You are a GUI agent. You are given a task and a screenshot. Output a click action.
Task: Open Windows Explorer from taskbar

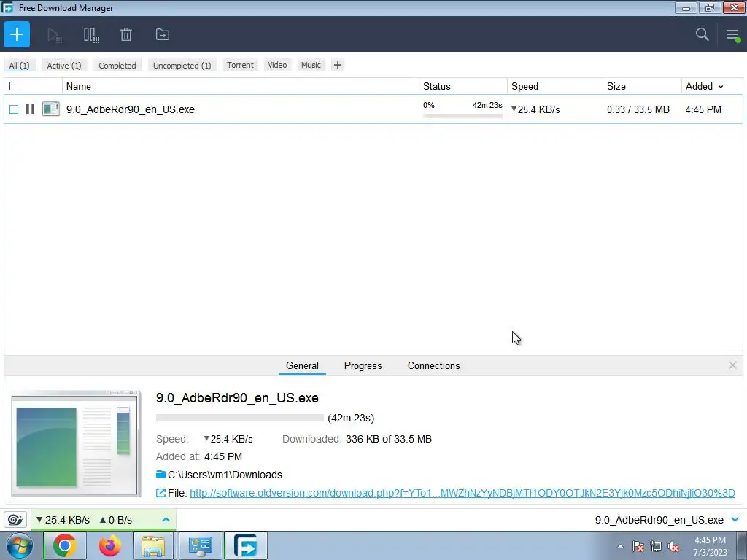pyautogui.click(x=153, y=545)
